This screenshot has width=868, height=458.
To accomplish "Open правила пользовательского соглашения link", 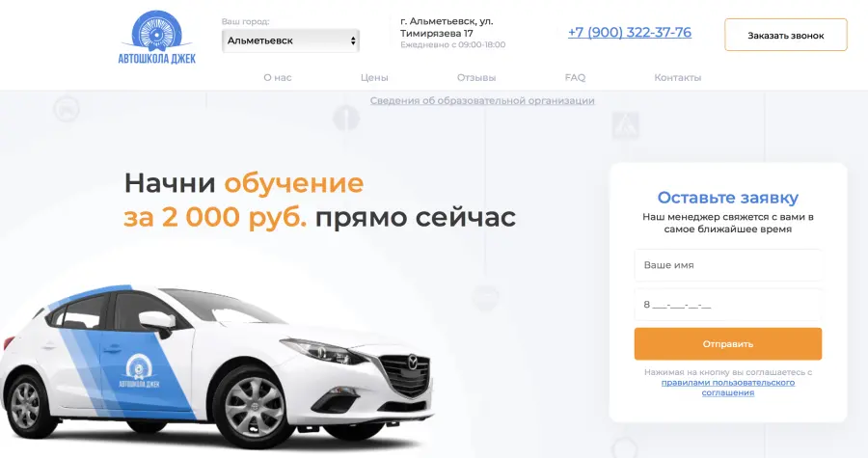I will tap(728, 388).
